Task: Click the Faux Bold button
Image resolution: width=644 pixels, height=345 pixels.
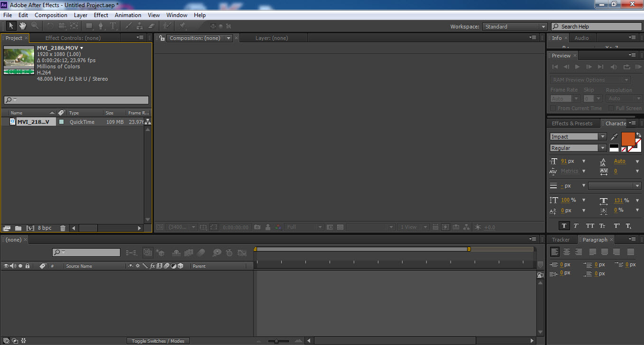Action: (x=564, y=226)
